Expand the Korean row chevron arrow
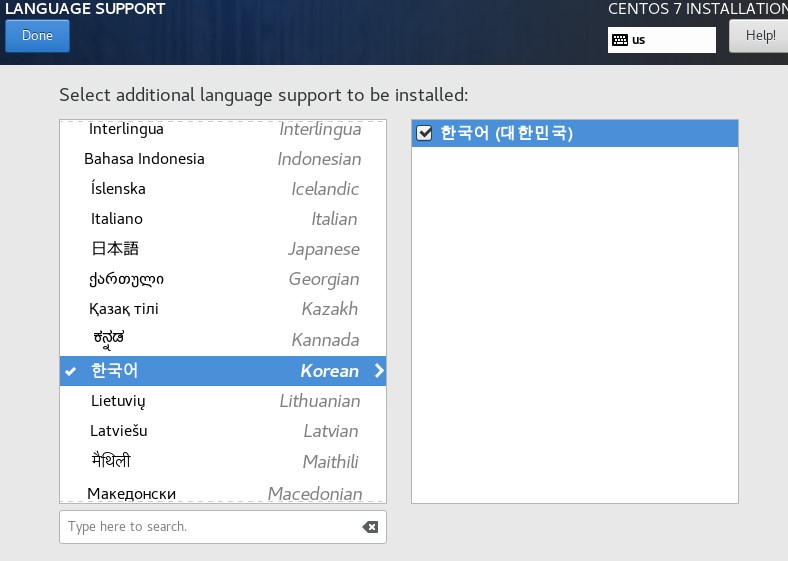This screenshot has height=561, width=788. 379,371
